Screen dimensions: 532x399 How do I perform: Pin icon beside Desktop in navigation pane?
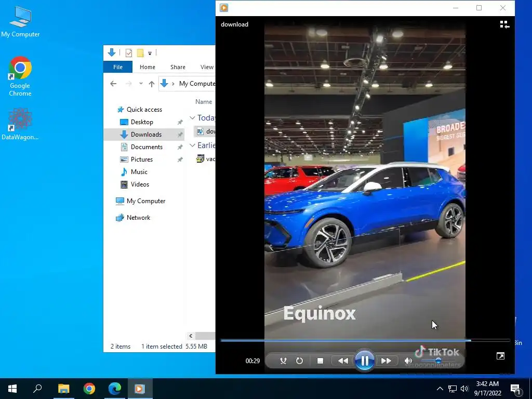(x=180, y=122)
